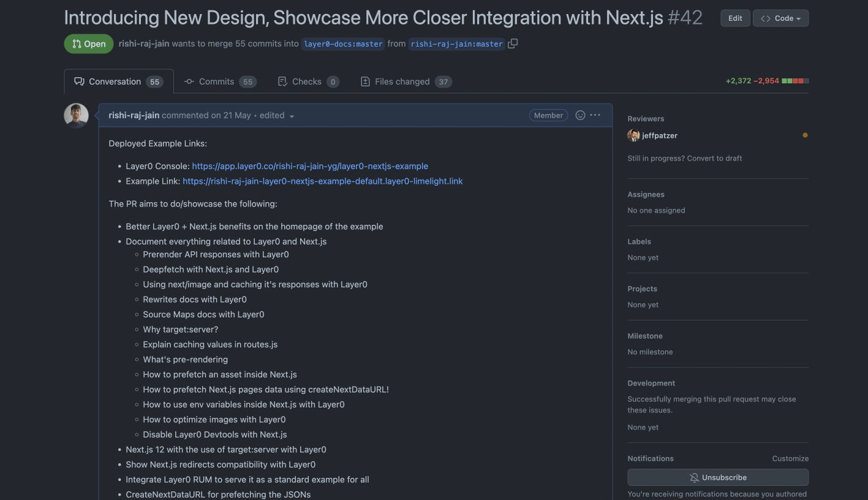
Task: Click the 'on 21 May' comment timestamp
Action: coord(231,115)
